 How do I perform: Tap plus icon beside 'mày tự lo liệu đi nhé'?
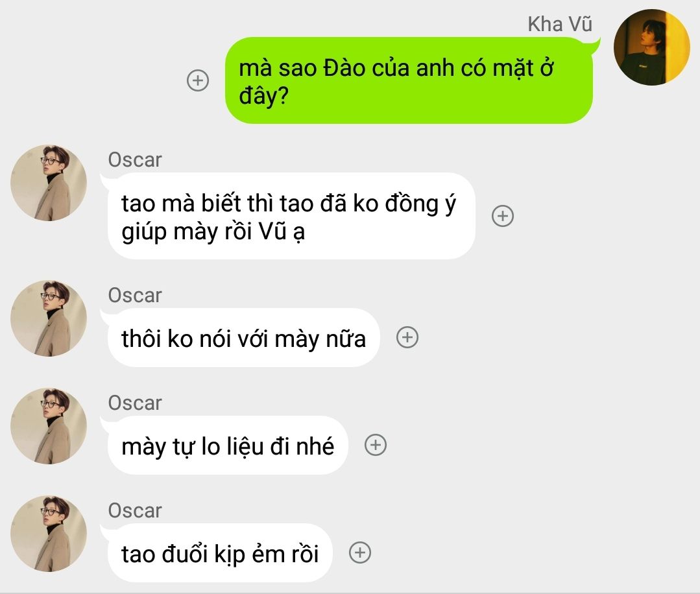[x=376, y=445]
